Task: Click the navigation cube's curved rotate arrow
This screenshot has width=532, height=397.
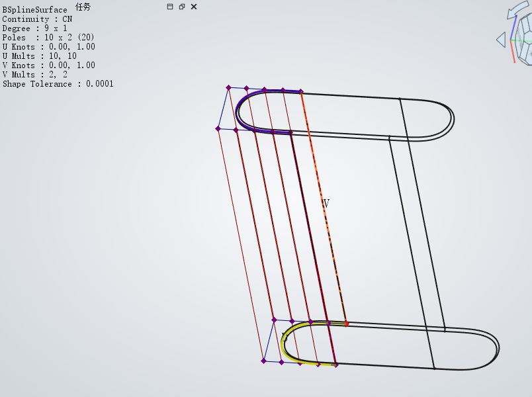Action: coord(518,9)
